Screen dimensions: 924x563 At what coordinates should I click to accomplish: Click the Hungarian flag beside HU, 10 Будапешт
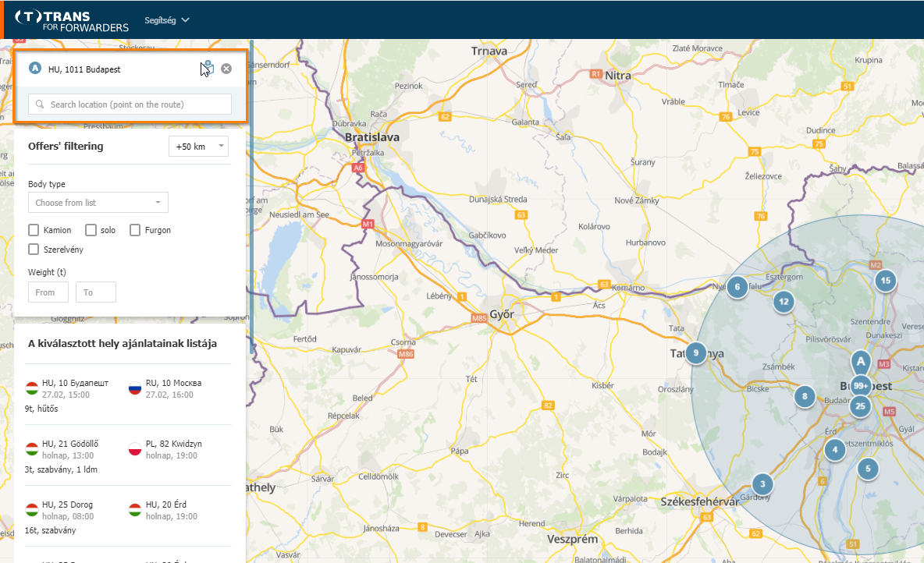[32, 388]
